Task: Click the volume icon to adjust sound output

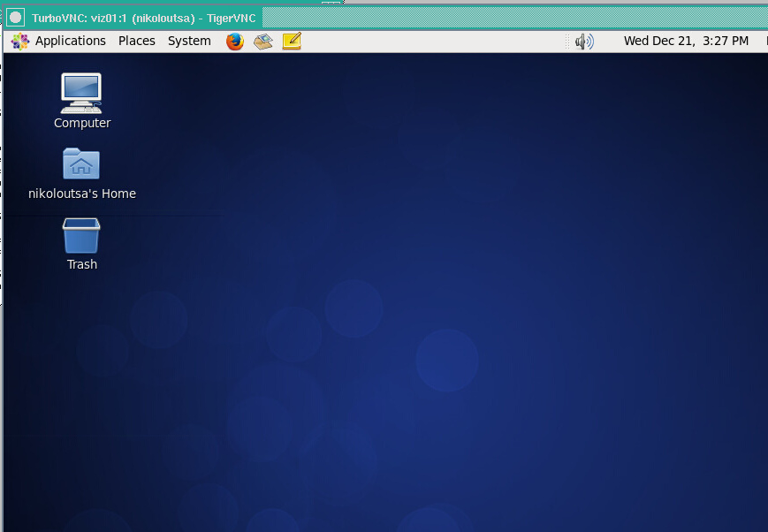Action: pyautogui.click(x=583, y=41)
